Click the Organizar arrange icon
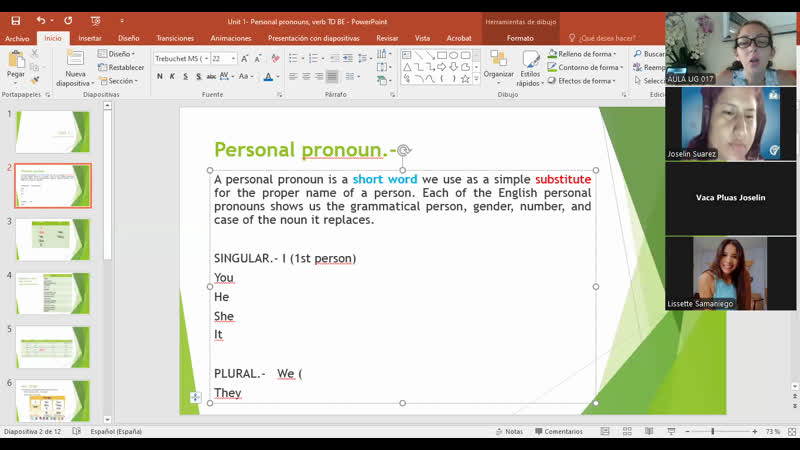The height and width of the screenshot is (450, 800). (x=498, y=62)
